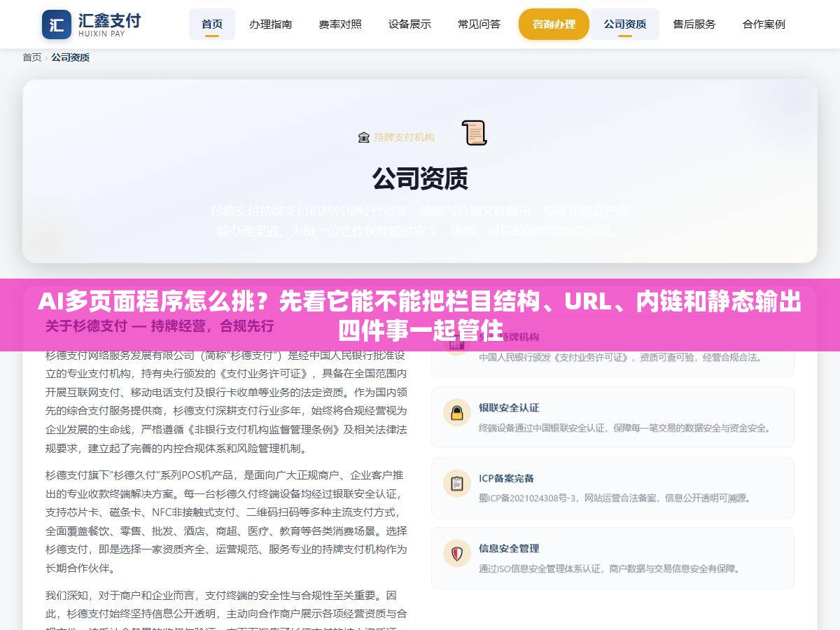The height and width of the screenshot is (630, 840).
Task: Click the bank icon beside 持牌支付机构
Action: coord(363,137)
